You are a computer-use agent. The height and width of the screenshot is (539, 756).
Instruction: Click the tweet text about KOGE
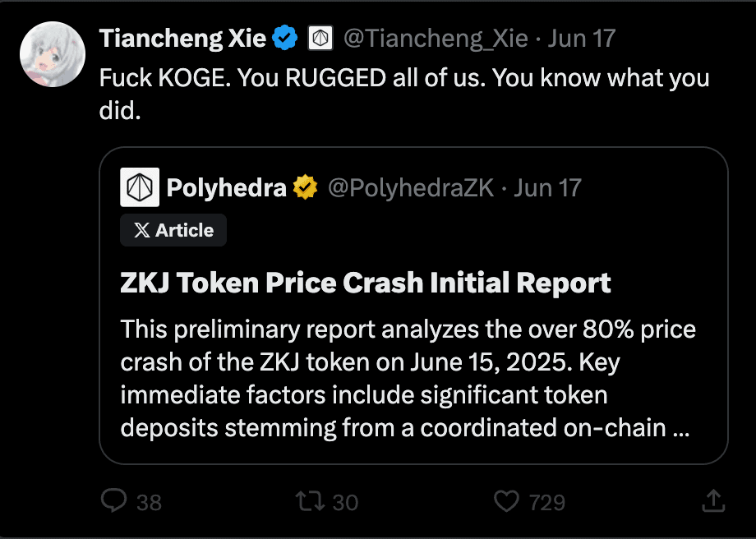pyautogui.click(x=404, y=94)
